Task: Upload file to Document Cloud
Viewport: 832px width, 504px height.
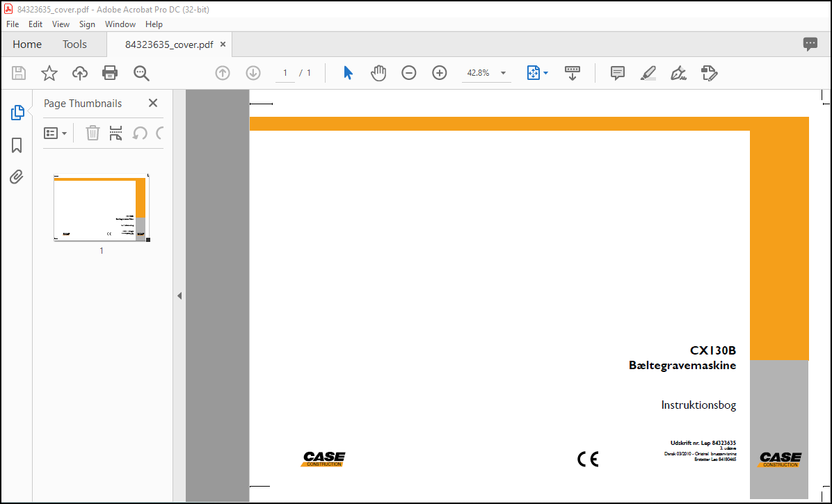Action: [79, 73]
